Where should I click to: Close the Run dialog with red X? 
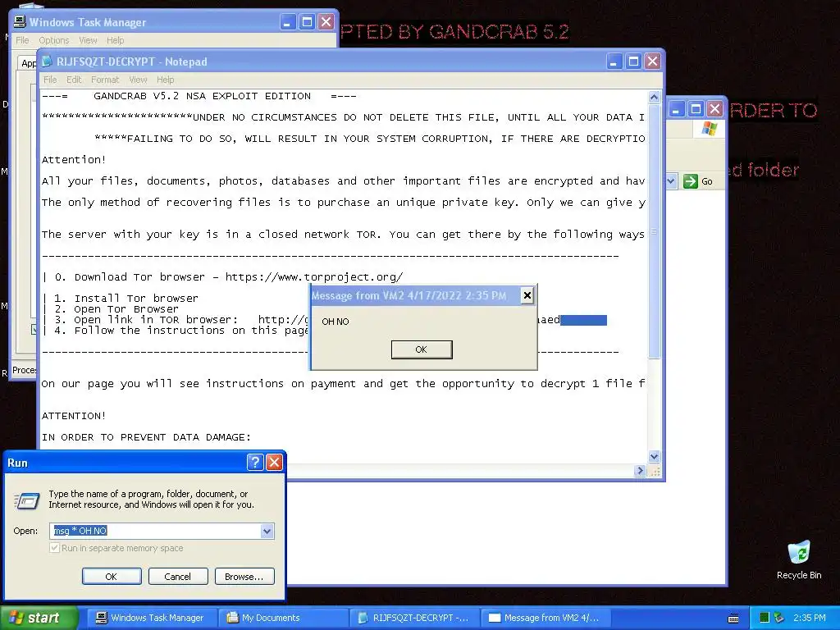pyautogui.click(x=274, y=463)
